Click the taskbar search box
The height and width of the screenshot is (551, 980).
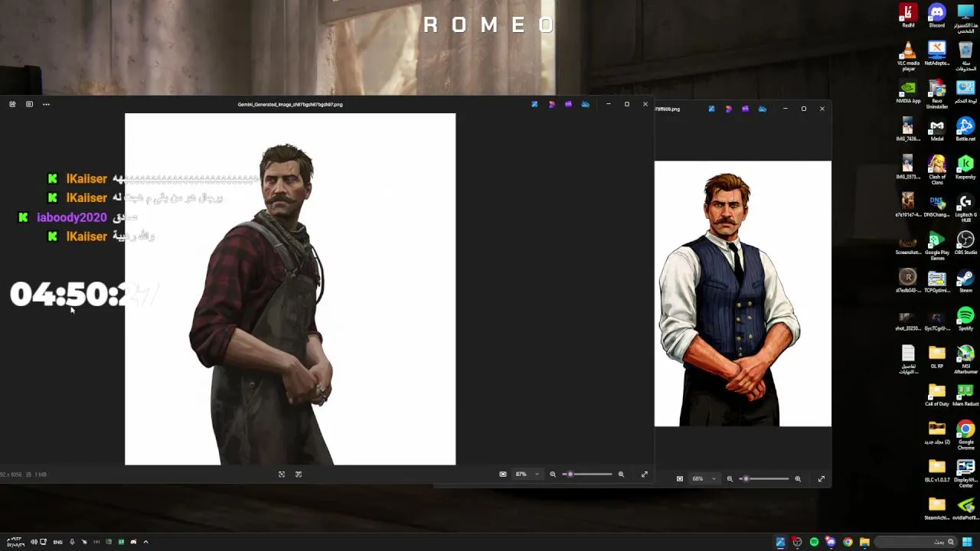(916, 542)
